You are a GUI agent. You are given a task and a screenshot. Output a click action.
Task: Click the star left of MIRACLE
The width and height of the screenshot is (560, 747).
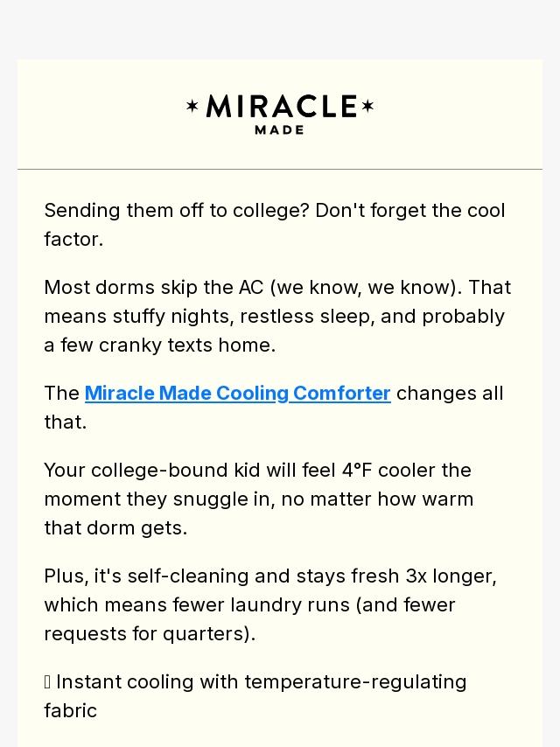tap(192, 106)
